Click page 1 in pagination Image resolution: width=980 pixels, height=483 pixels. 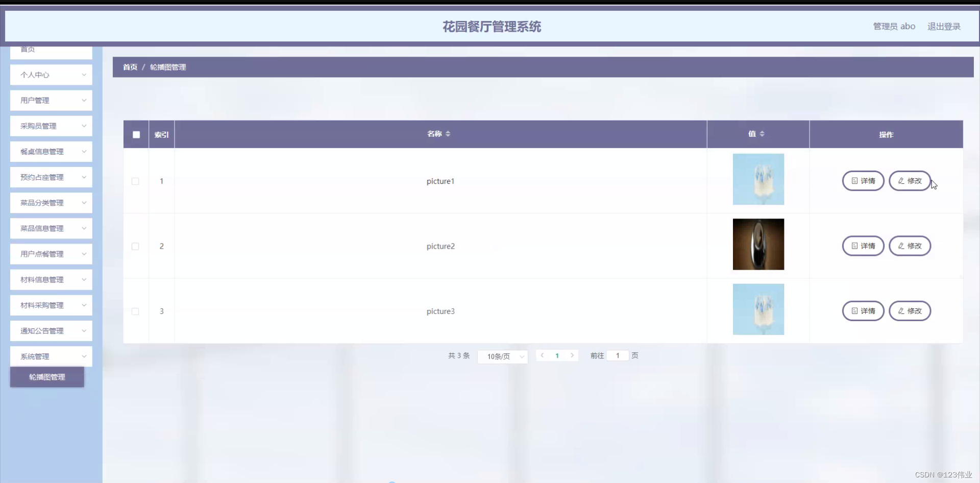[x=557, y=355]
